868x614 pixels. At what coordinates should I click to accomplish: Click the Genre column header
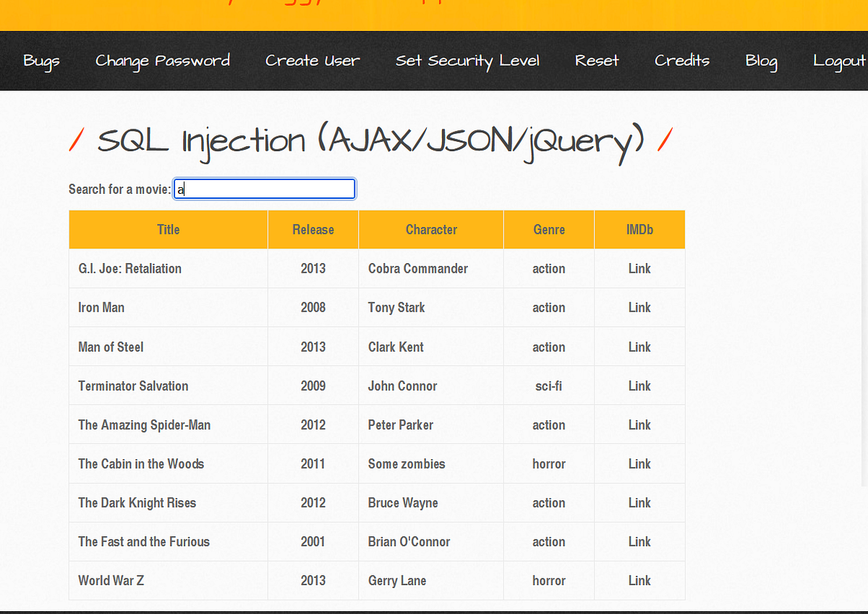(548, 229)
